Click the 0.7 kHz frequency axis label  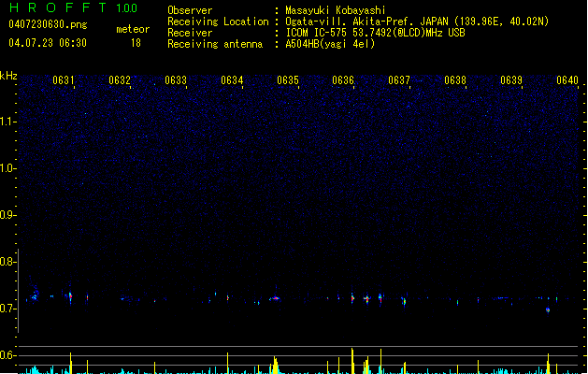pyautogui.click(x=7, y=309)
